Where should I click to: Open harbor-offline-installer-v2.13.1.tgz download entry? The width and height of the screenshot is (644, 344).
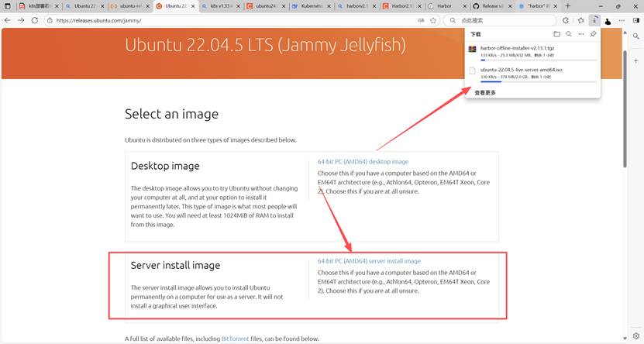tap(532, 51)
